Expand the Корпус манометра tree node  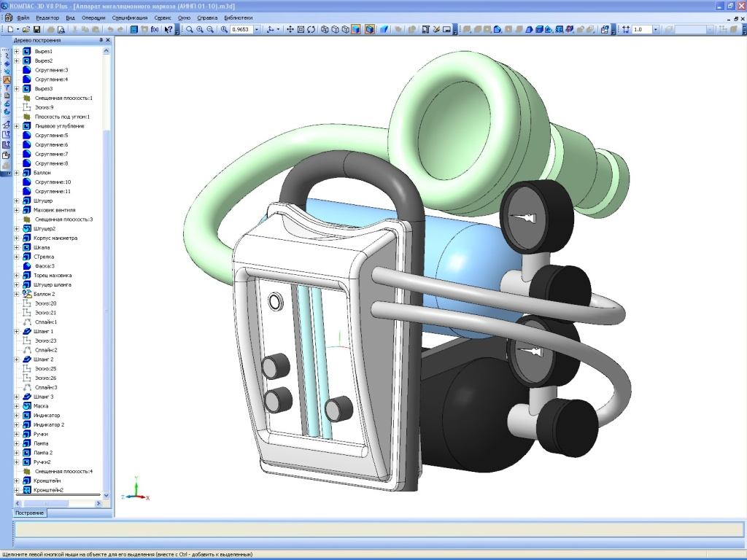pyautogui.click(x=16, y=238)
